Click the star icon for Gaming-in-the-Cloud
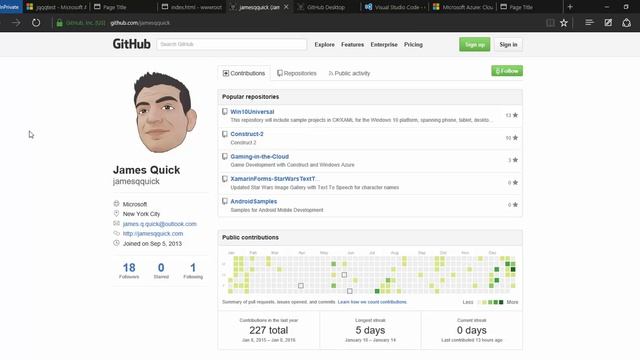 click(515, 160)
